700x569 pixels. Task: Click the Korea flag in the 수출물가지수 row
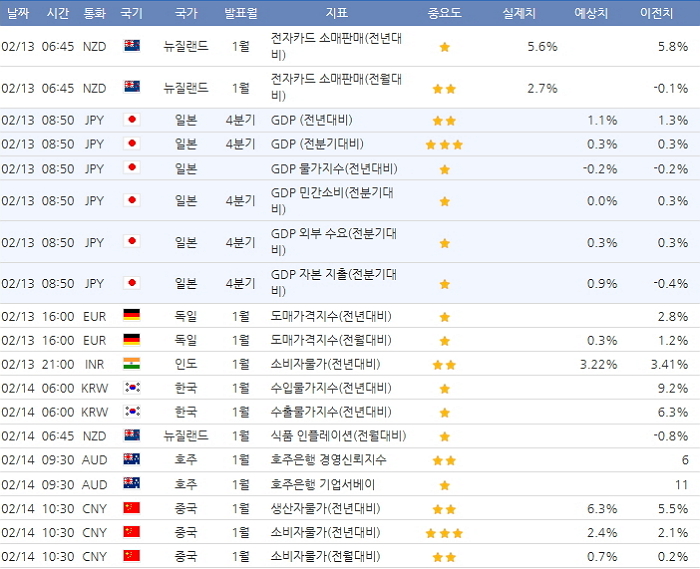132,411
